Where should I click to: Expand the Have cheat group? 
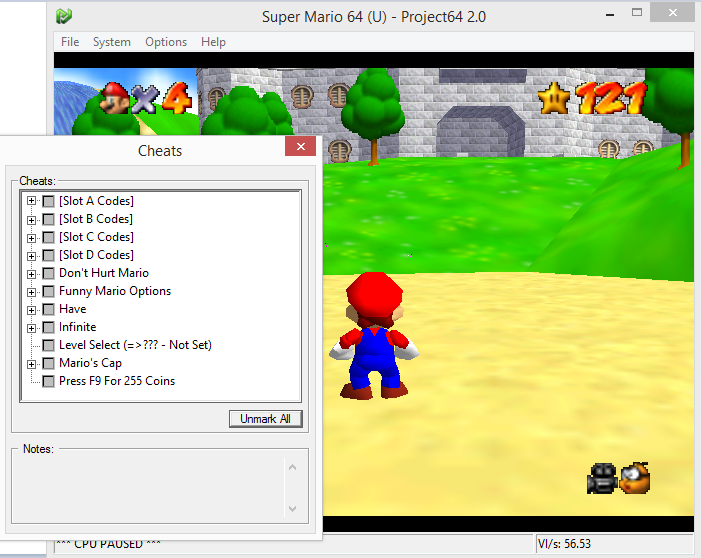[x=31, y=310]
